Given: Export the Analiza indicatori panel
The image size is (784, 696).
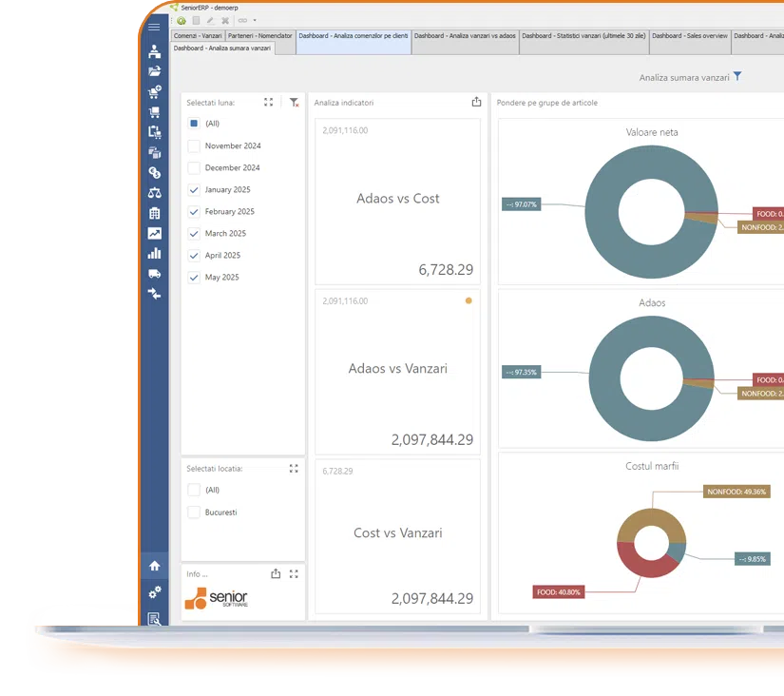Looking at the screenshot, I should point(476,103).
